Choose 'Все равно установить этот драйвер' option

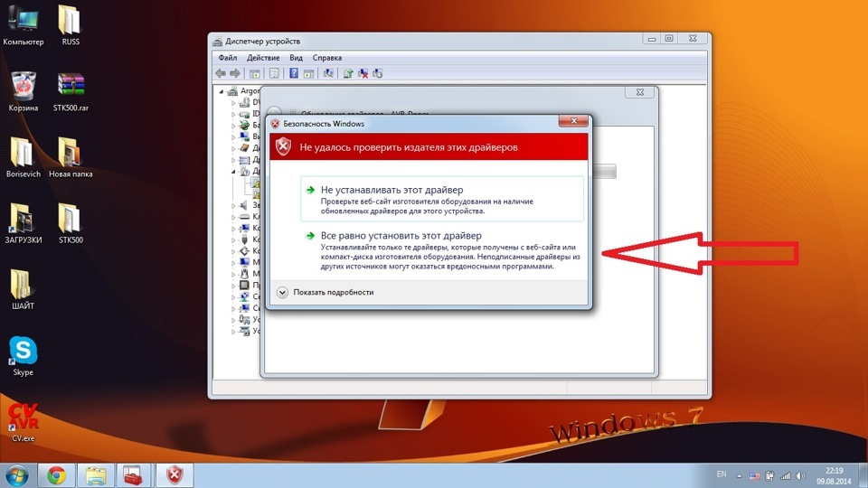442,250
